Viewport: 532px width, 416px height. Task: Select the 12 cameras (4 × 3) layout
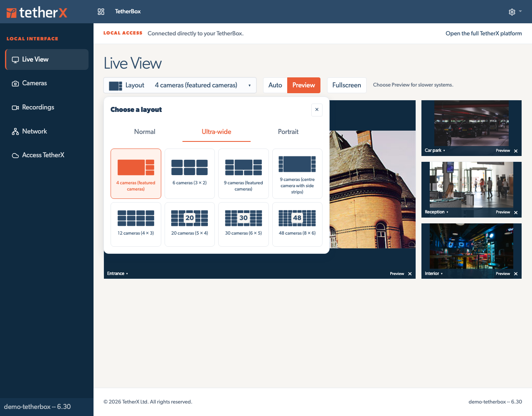coord(136,225)
